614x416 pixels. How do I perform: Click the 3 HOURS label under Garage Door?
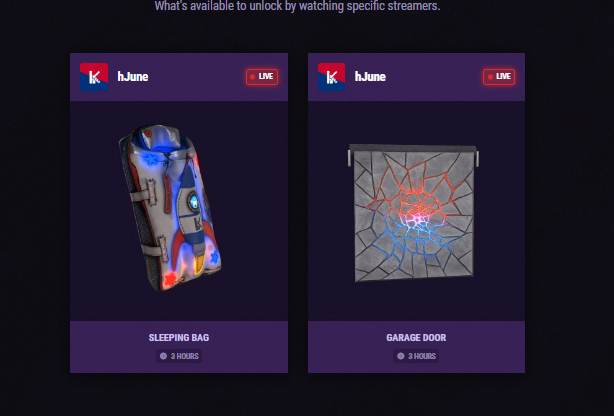[422, 356]
